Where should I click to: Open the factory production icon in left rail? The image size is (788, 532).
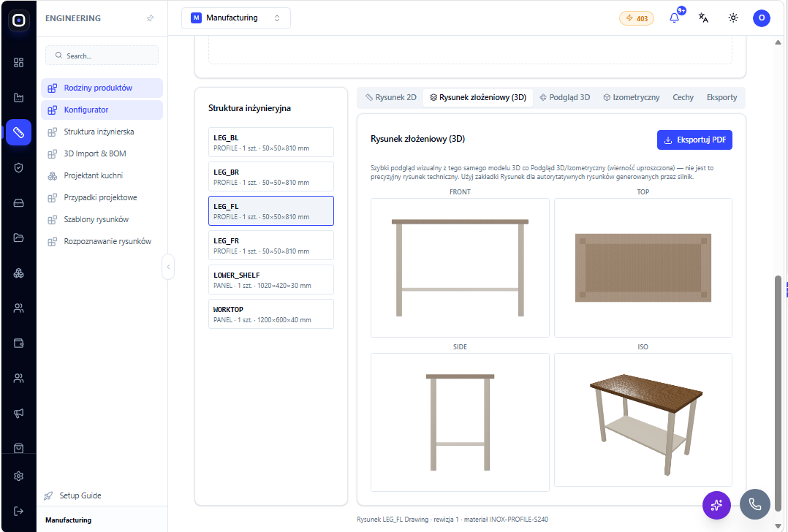coord(18,97)
